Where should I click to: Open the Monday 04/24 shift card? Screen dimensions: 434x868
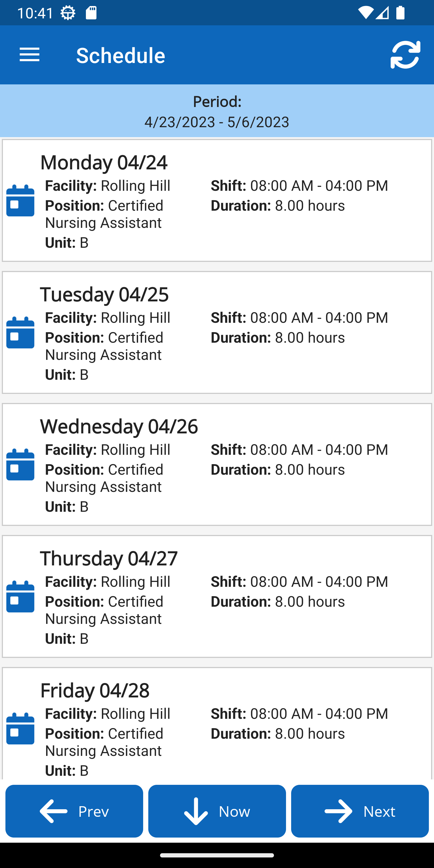[x=217, y=200]
